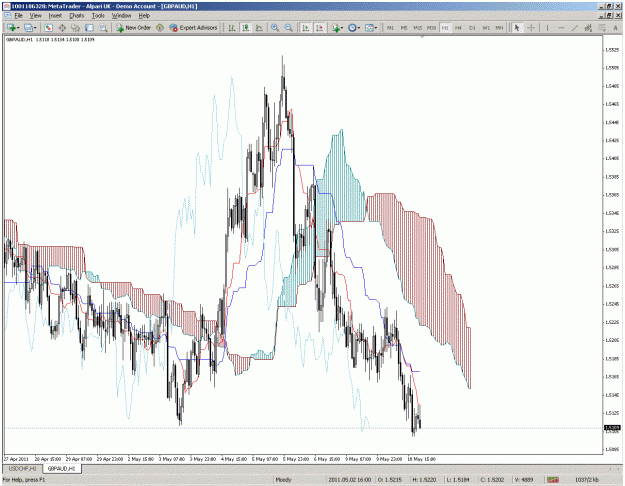Toggle the Terminal panel icon
Image resolution: width=625 pixels, height=486 pixels.
(x=89, y=28)
